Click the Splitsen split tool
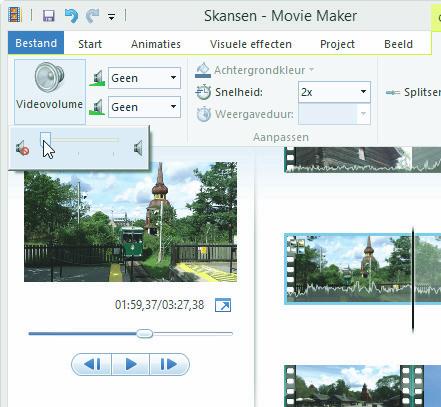Image resolution: width=441 pixels, height=407 pixels. click(413, 92)
